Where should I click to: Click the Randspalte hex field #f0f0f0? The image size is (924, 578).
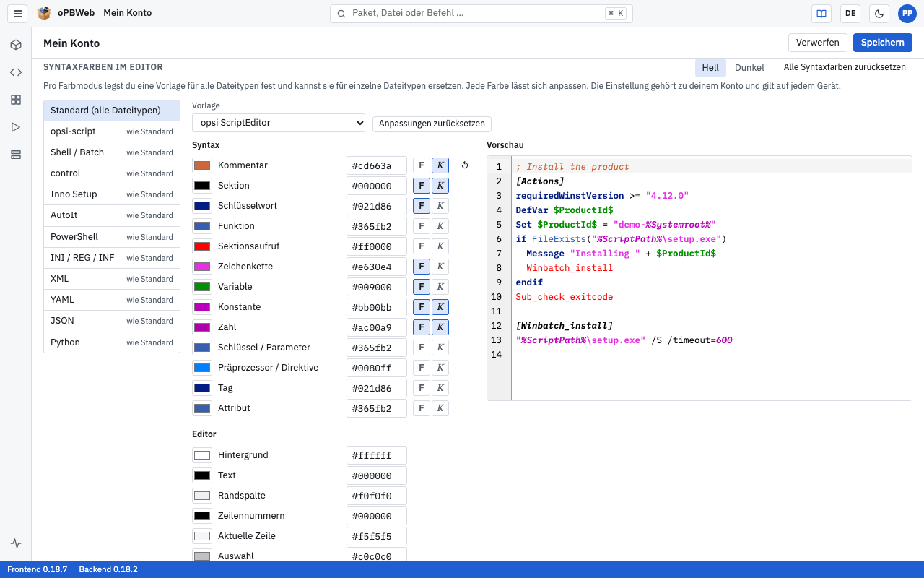coord(377,496)
